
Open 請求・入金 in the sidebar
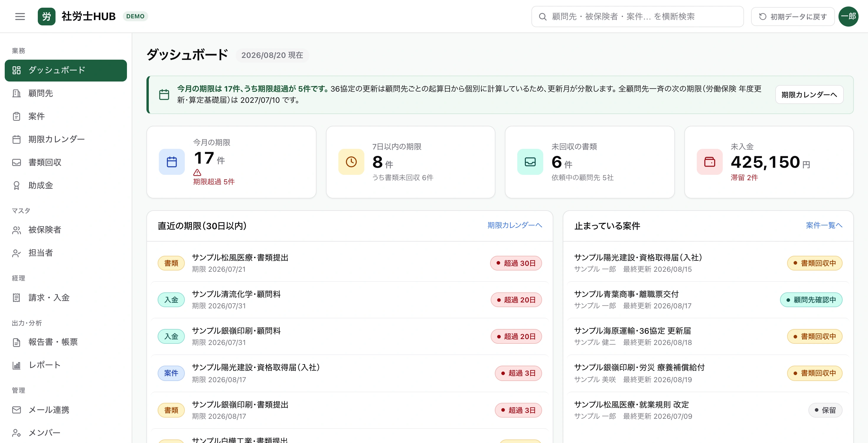66,298
